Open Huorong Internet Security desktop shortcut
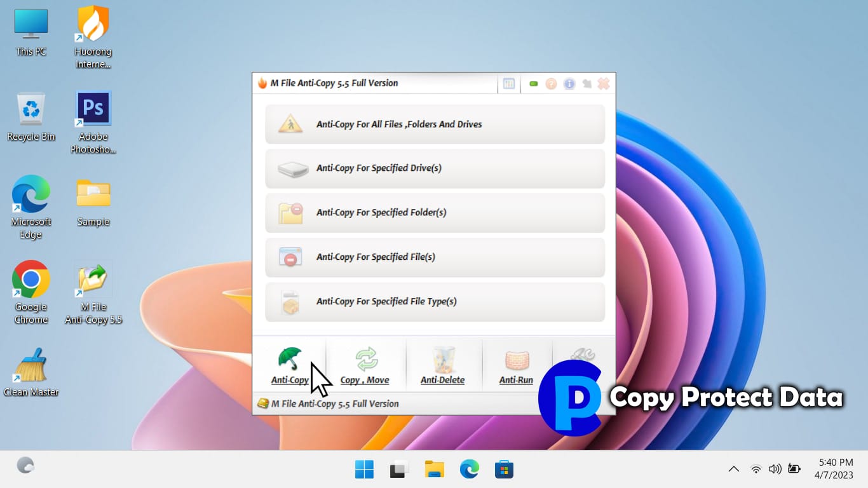This screenshot has height=488, width=868. pos(93,38)
